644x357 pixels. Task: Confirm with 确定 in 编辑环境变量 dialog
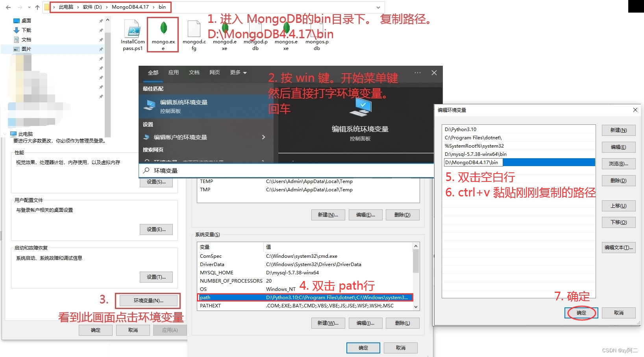[581, 313]
